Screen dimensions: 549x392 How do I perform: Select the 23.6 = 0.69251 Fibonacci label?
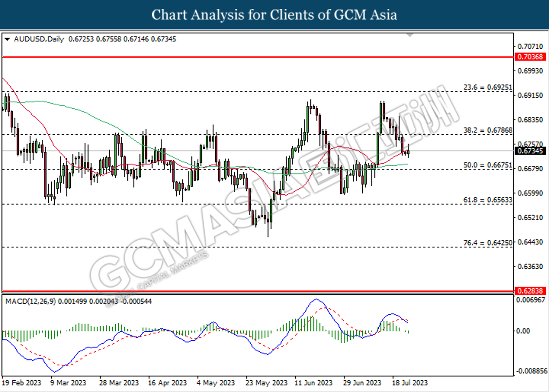click(488, 87)
